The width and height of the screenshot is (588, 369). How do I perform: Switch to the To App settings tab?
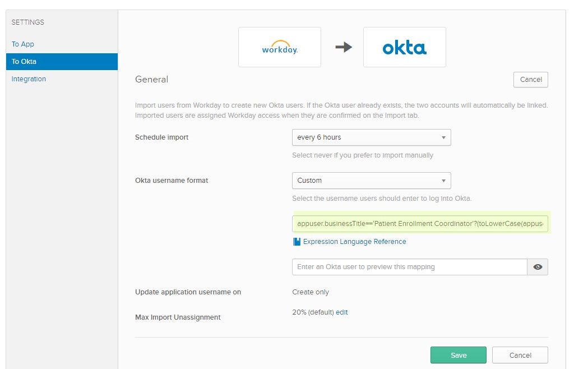pos(23,44)
